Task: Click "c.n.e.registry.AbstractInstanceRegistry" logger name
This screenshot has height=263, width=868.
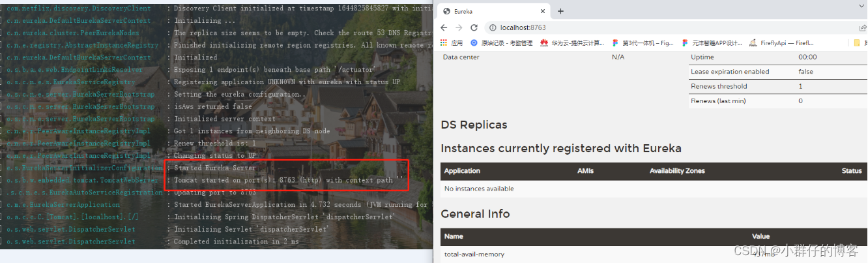Action: pos(82,45)
